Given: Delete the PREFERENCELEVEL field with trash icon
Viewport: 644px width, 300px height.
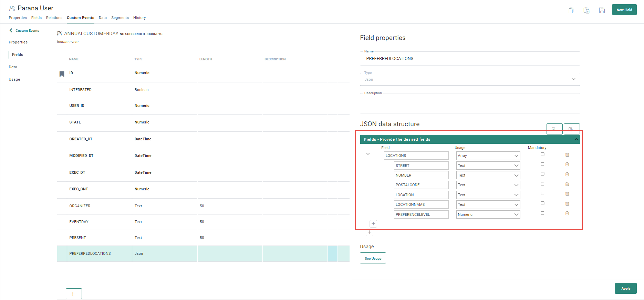Looking at the screenshot, I should coord(567,213).
